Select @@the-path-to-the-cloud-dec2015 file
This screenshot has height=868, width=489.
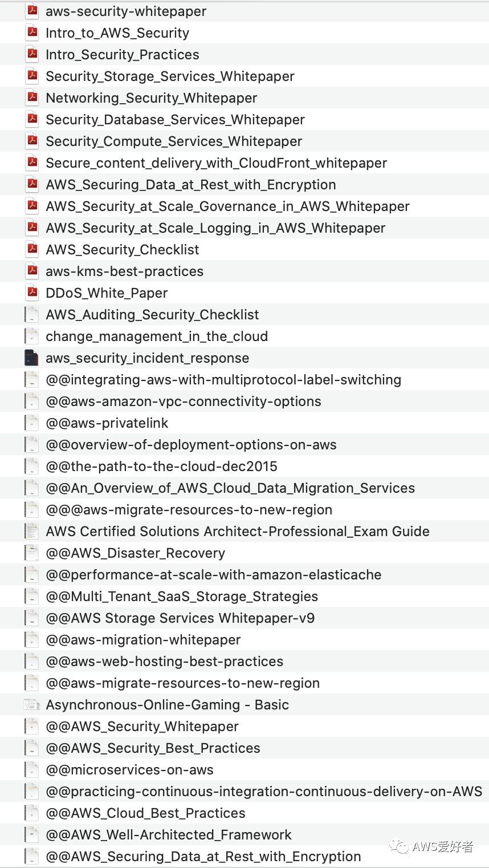161,467
